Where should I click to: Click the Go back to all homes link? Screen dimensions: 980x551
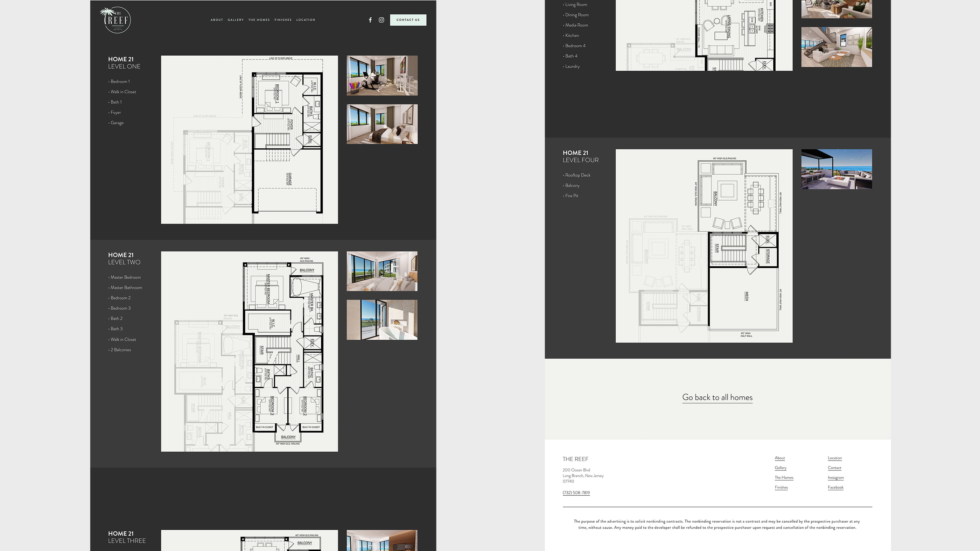coord(717,397)
